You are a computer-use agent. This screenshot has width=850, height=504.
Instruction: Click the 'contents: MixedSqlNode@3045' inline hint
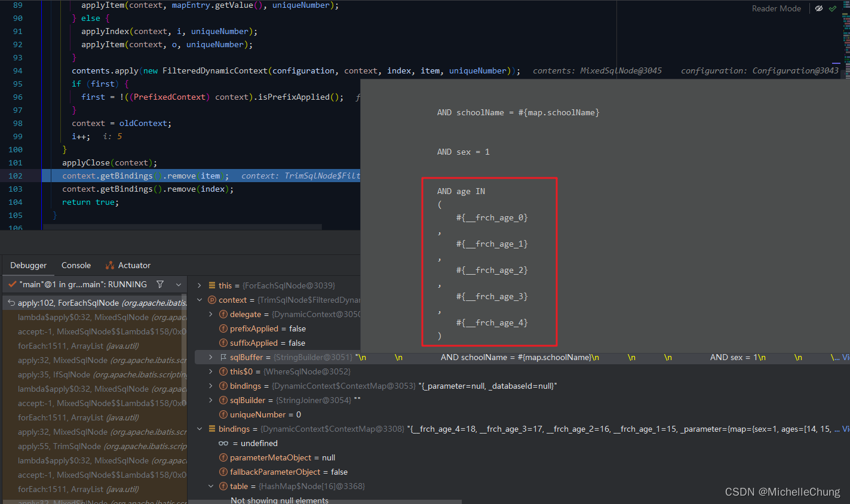pyautogui.click(x=597, y=70)
